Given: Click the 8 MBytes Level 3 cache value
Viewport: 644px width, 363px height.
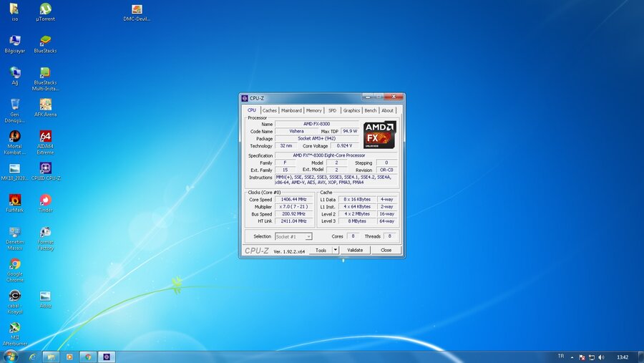Looking at the screenshot, I should [x=357, y=221].
